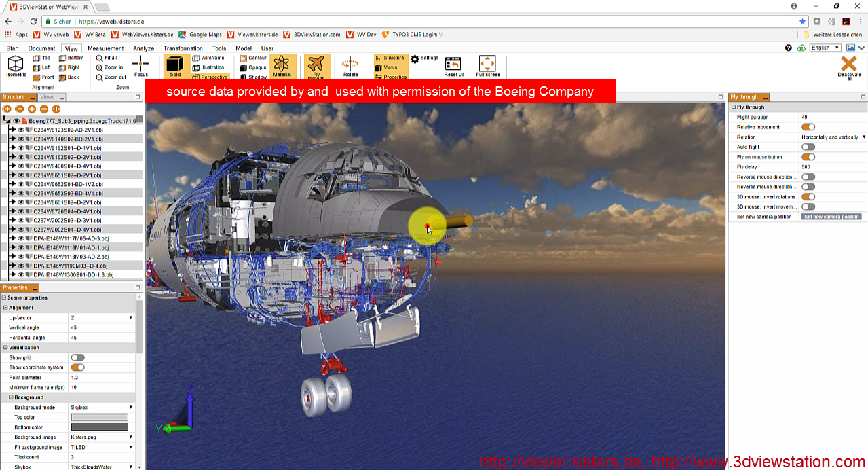Click the Flight duration value field
Image resolution: width=868 pixels, height=470 pixels.
(833, 117)
